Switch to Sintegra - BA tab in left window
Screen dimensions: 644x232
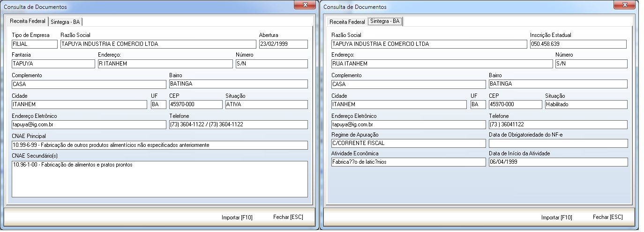point(66,22)
